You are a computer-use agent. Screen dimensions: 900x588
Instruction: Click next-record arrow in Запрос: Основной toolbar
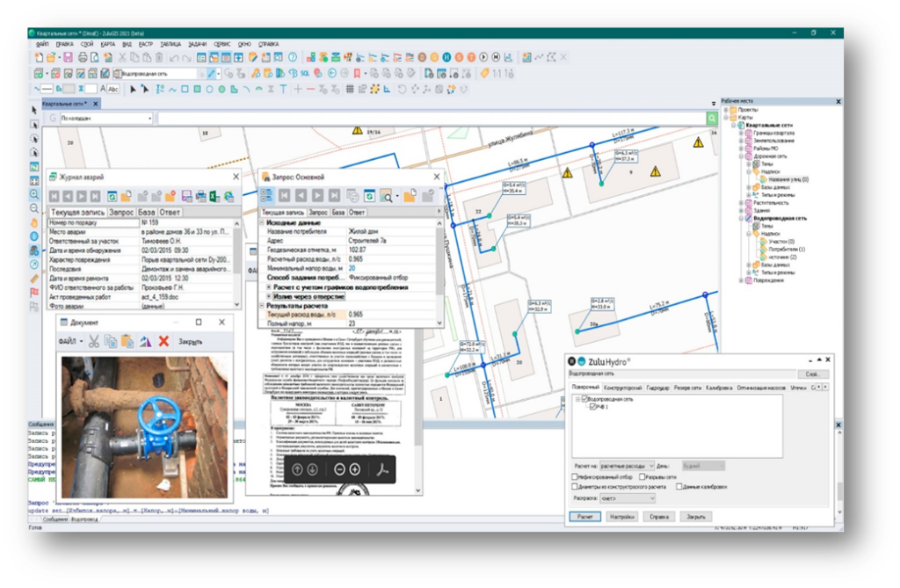pos(317,196)
